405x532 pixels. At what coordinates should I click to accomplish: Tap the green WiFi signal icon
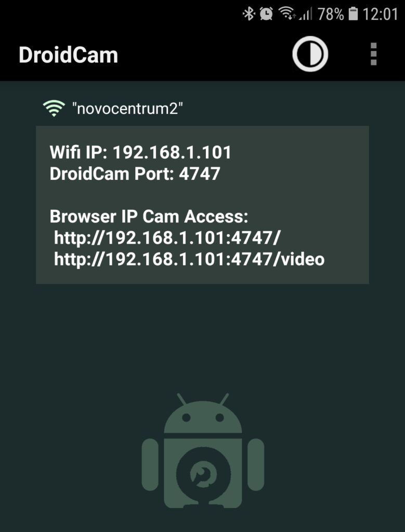54,109
